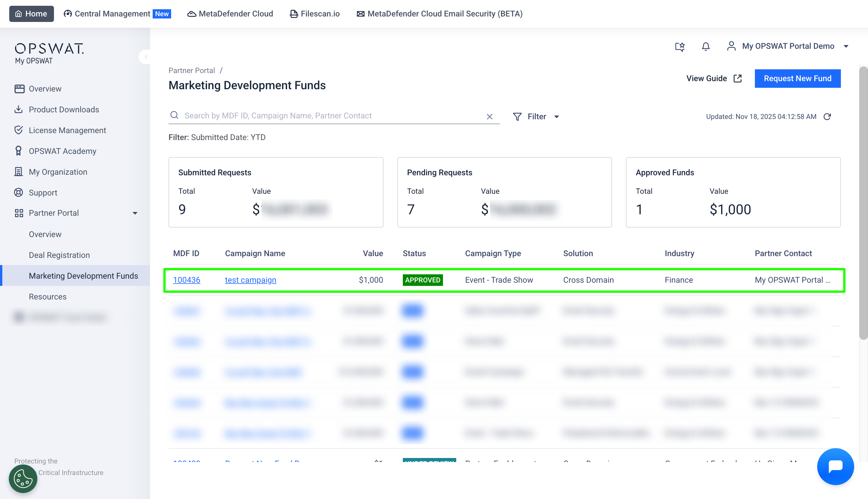Image resolution: width=868 pixels, height=499 pixels.
Task: Collapse the left sidebar panel
Action: [x=145, y=57]
